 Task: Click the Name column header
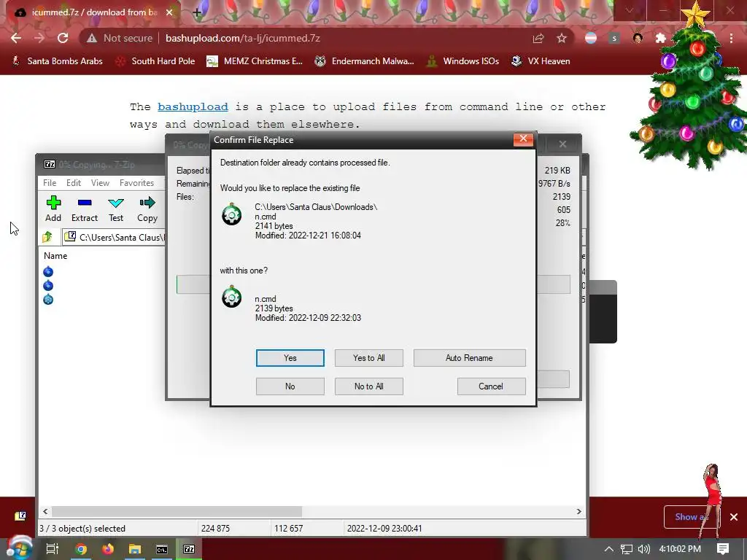click(55, 256)
